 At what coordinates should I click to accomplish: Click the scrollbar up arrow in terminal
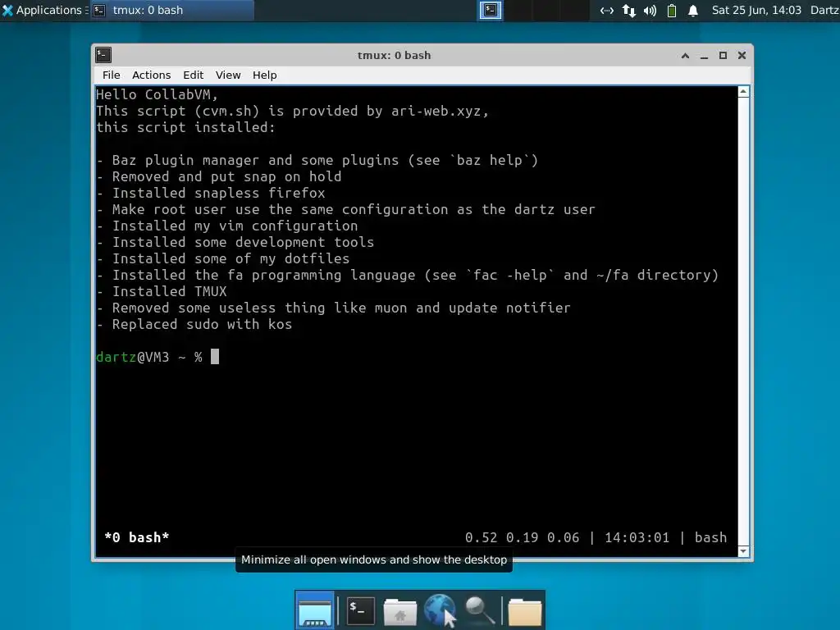(743, 92)
